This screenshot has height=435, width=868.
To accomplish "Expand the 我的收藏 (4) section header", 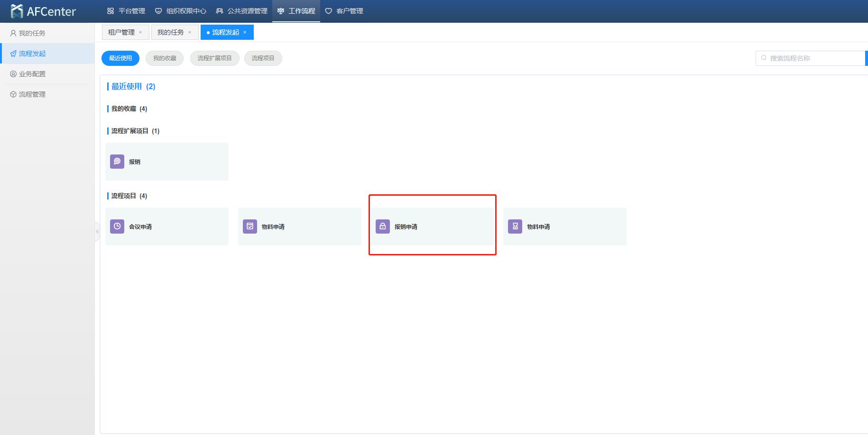I will point(129,109).
